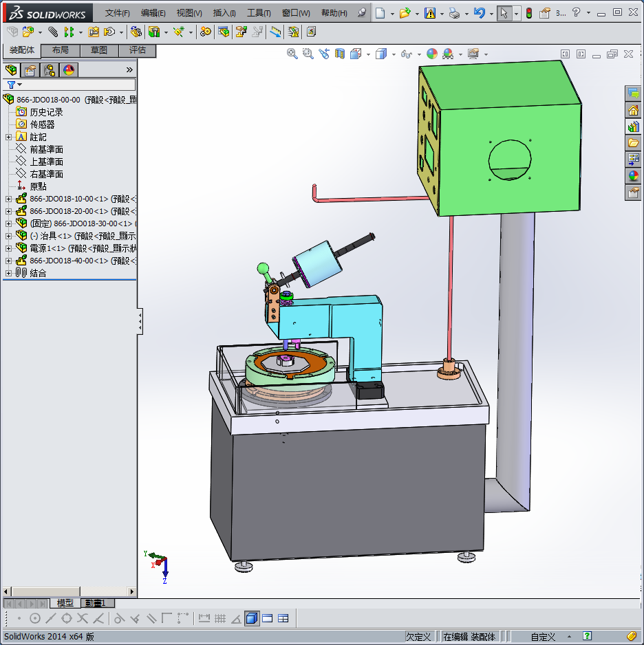
Task: Click the Previous View icon
Action: click(x=324, y=54)
